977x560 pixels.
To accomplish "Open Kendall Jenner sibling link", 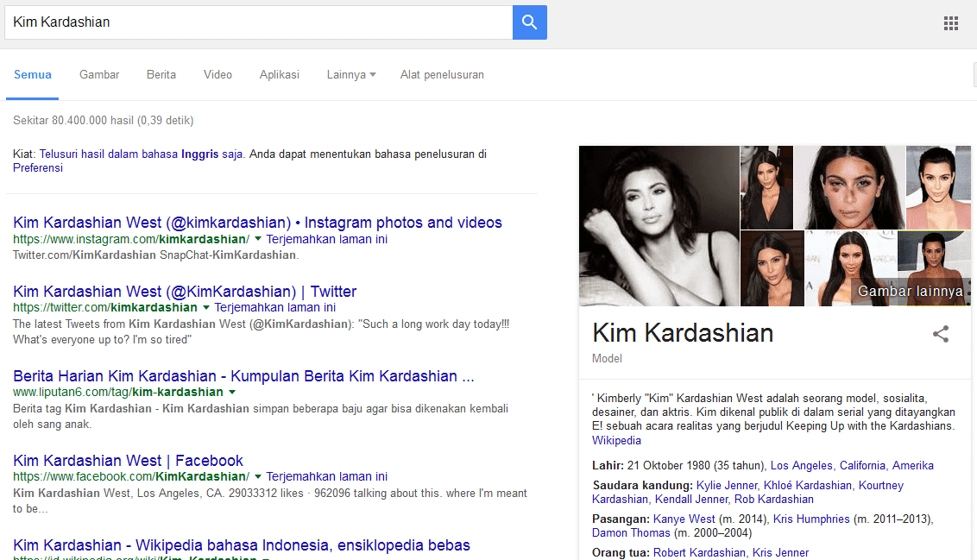I will point(691,499).
